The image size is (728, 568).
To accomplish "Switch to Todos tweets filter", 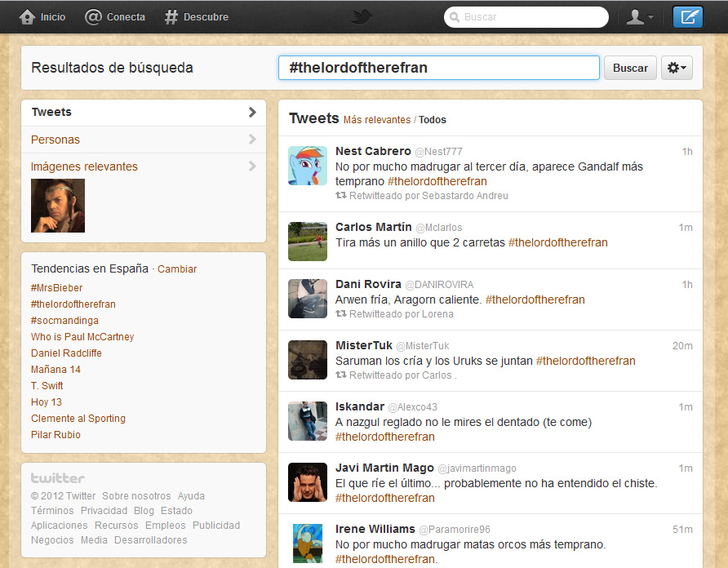I will pyautogui.click(x=433, y=120).
